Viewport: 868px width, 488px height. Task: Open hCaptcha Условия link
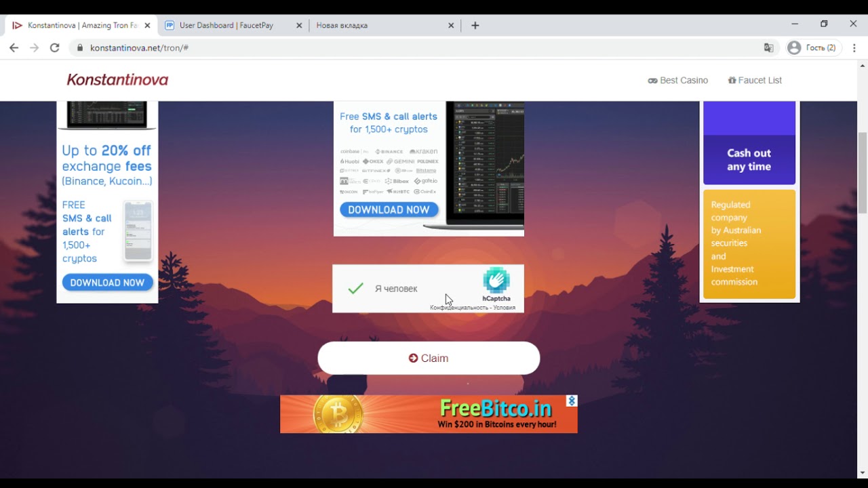pos(505,308)
